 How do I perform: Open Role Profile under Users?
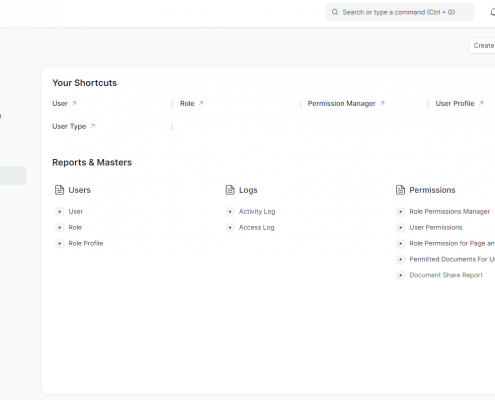[86, 243]
